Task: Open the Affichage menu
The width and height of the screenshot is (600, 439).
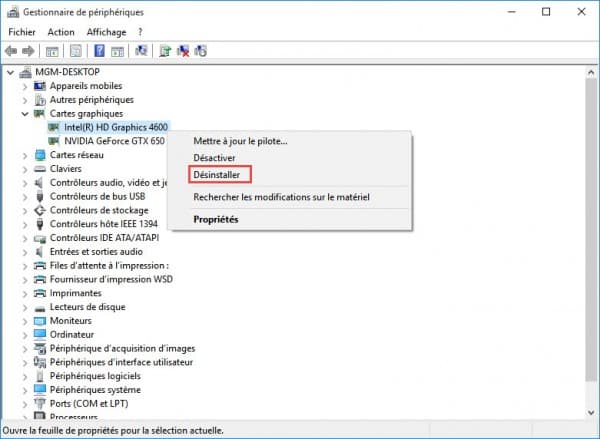Action: click(x=106, y=32)
